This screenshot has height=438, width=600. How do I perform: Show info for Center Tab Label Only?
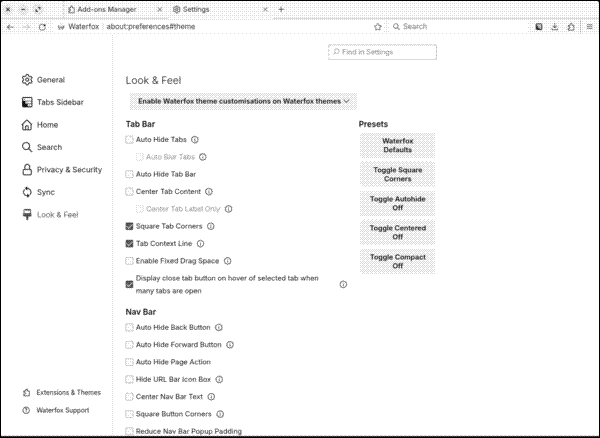228,209
